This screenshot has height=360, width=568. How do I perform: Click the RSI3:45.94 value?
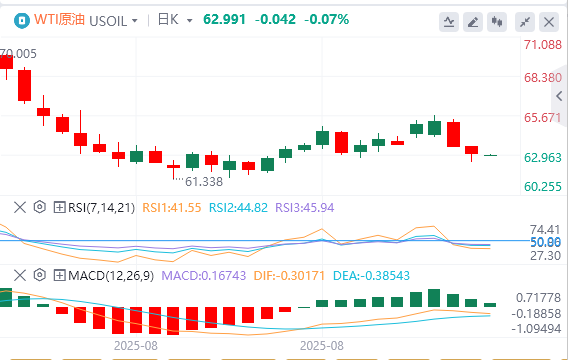coord(305,208)
